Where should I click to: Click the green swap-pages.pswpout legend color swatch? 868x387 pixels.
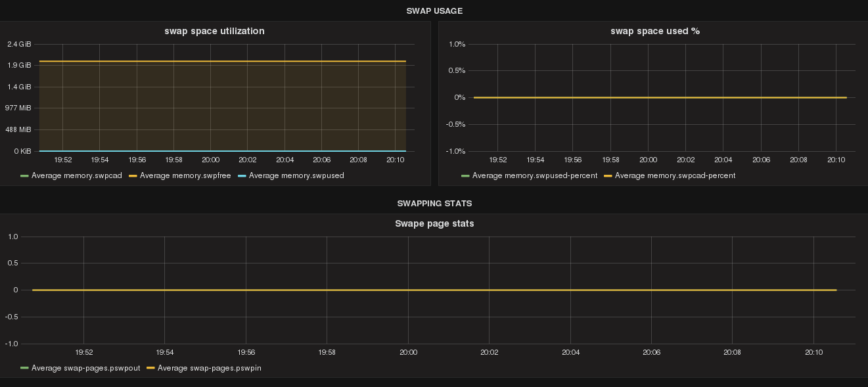(x=25, y=368)
